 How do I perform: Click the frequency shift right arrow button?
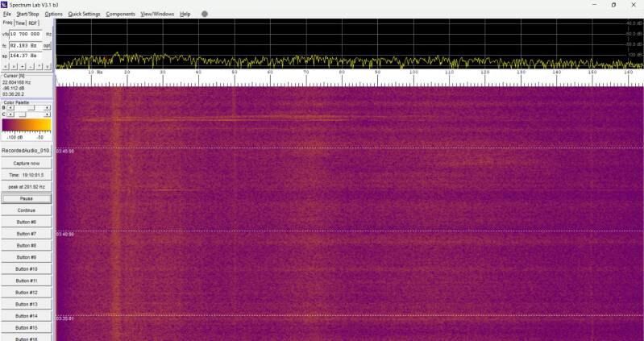click(14, 67)
